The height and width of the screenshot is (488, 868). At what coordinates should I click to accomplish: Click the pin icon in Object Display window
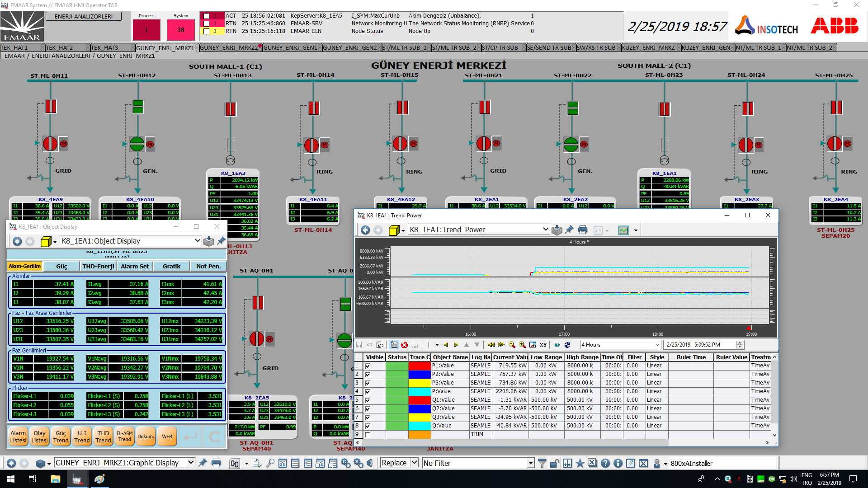(x=221, y=241)
